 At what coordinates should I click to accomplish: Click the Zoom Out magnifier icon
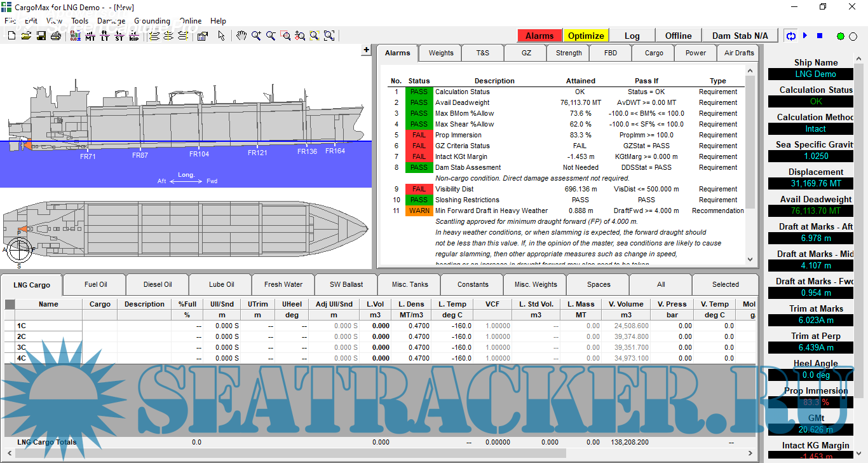(271, 36)
